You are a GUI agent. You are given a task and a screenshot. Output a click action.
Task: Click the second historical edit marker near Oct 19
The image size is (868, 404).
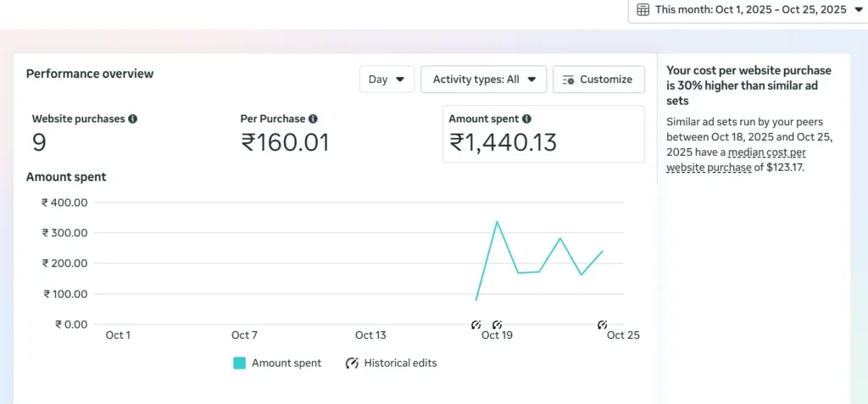point(497,324)
